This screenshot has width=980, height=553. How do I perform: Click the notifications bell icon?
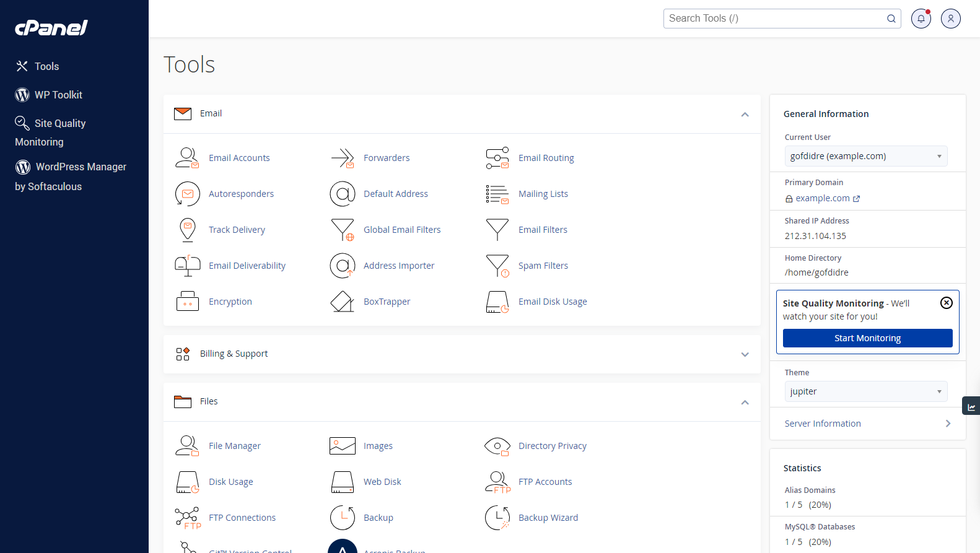point(921,19)
